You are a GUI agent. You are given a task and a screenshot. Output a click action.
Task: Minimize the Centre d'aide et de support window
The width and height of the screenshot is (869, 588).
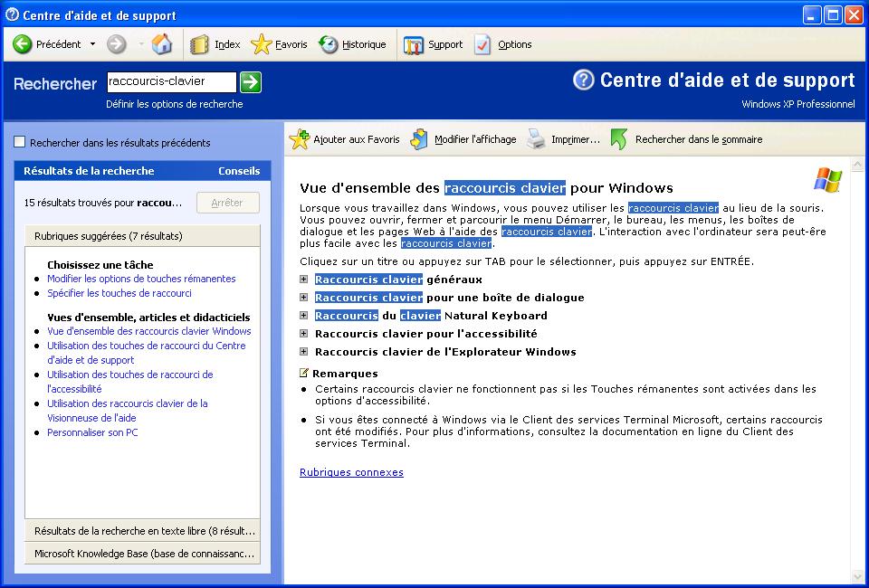pos(812,15)
